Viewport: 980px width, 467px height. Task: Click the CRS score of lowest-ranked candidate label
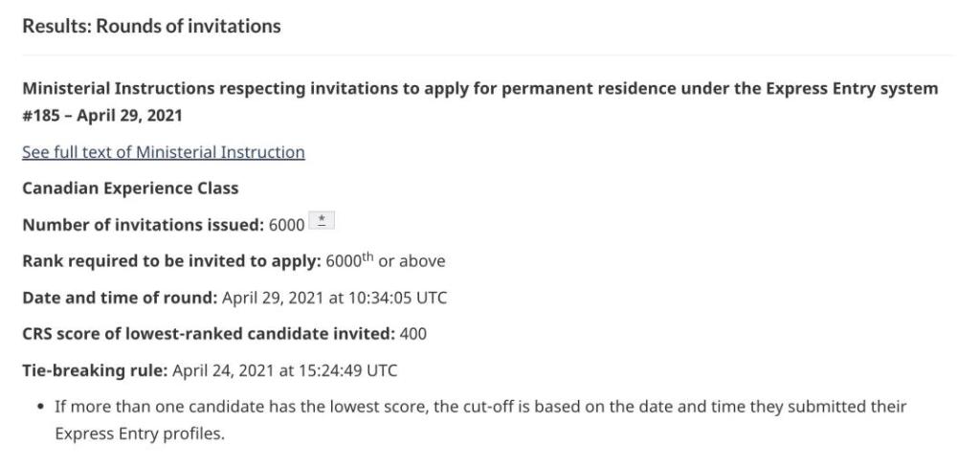pyautogui.click(x=208, y=333)
